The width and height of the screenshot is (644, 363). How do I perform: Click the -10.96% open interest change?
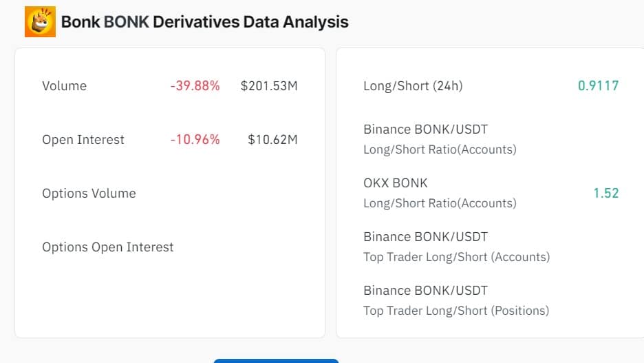(195, 140)
